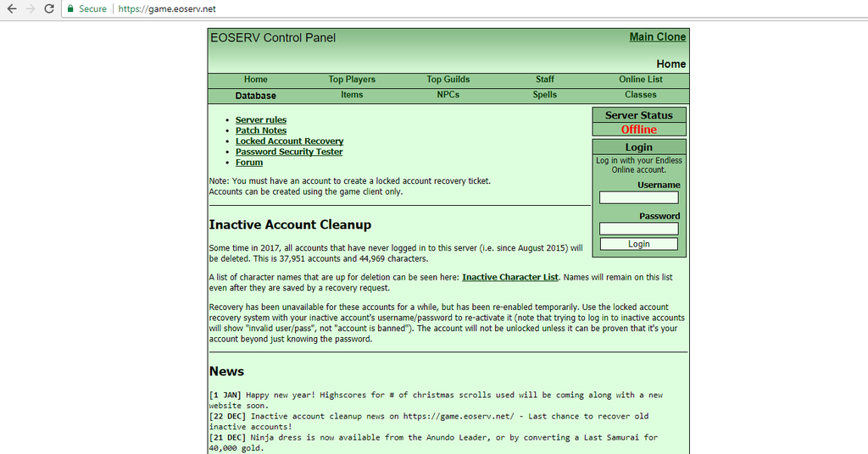Go to Home in navigation bar
868x454 pixels.
256,80
